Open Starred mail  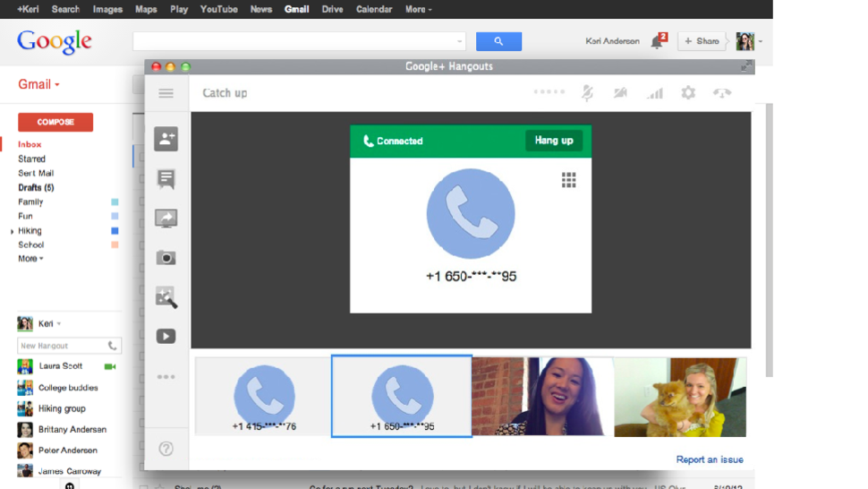pos(31,159)
